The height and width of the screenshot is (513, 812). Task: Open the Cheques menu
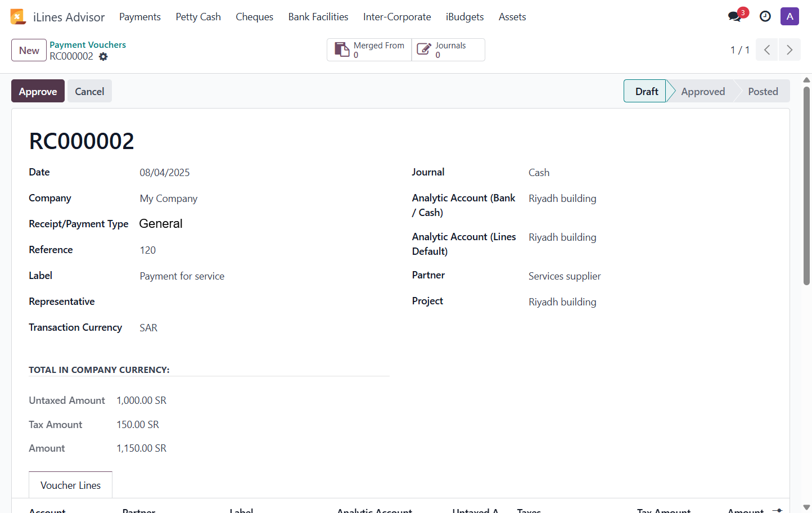pyautogui.click(x=254, y=17)
